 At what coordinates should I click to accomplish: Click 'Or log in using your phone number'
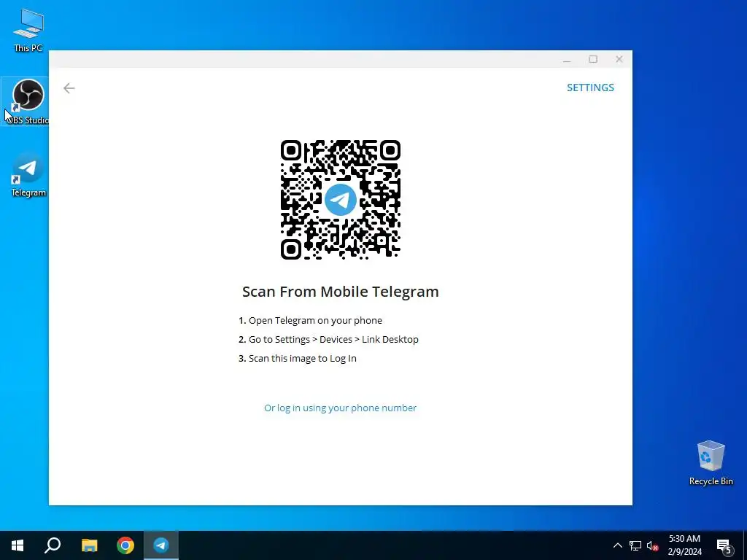pyautogui.click(x=340, y=408)
